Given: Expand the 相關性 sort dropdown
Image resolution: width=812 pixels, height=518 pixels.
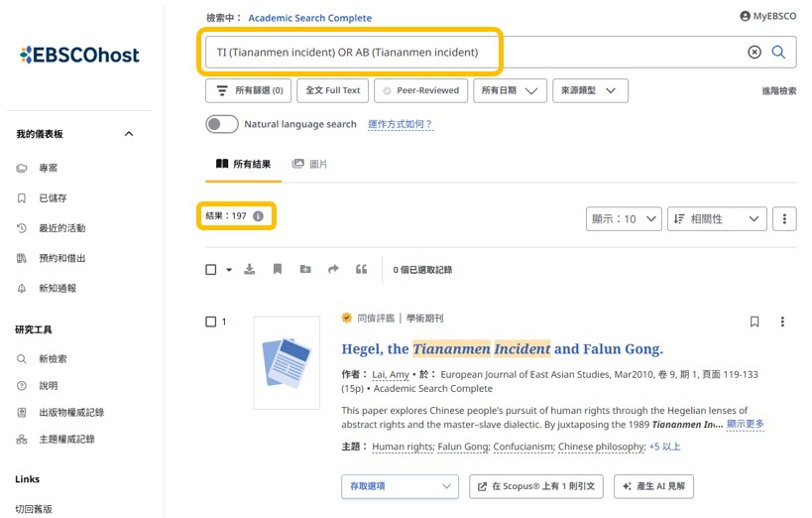Looking at the screenshot, I should pyautogui.click(x=718, y=218).
